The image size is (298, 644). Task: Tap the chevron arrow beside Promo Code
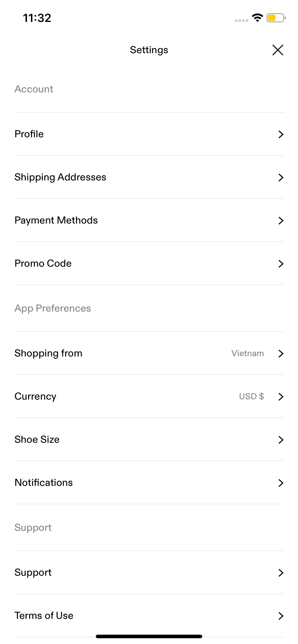pos(281,264)
